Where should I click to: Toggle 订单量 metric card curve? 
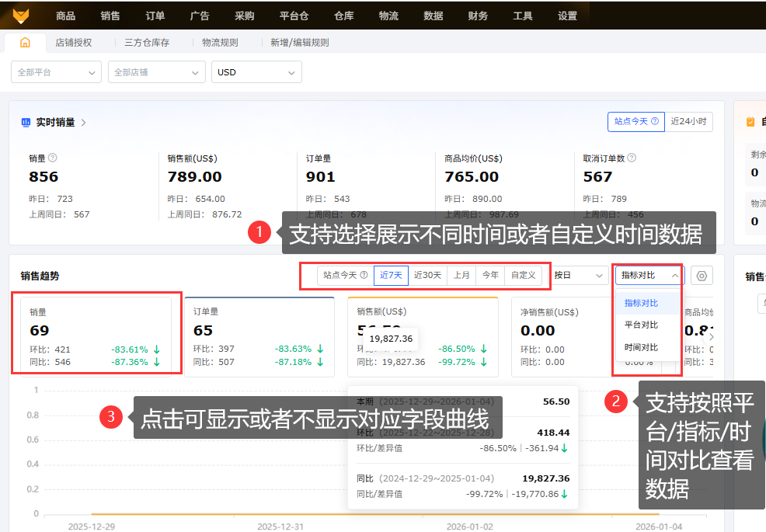click(259, 337)
